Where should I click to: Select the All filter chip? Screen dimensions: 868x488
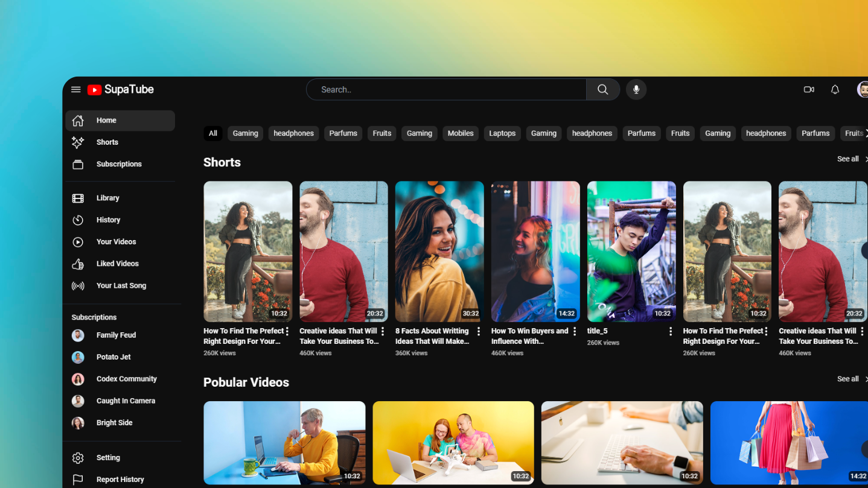tap(212, 133)
